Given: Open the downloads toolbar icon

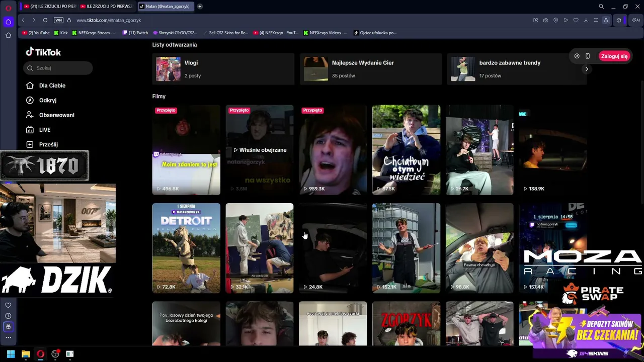Looking at the screenshot, I should point(586,20).
